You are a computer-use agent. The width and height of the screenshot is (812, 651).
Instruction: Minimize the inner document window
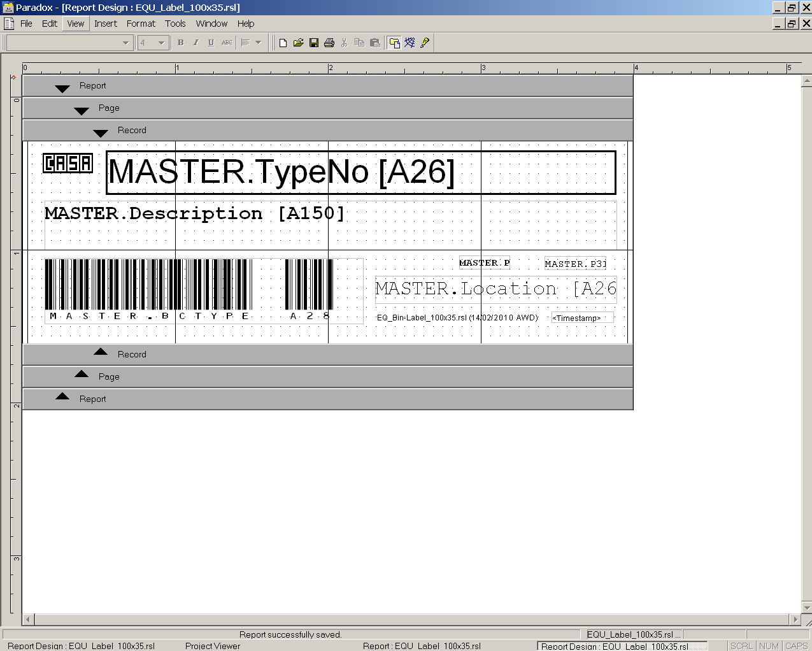(x=778, y=24)
